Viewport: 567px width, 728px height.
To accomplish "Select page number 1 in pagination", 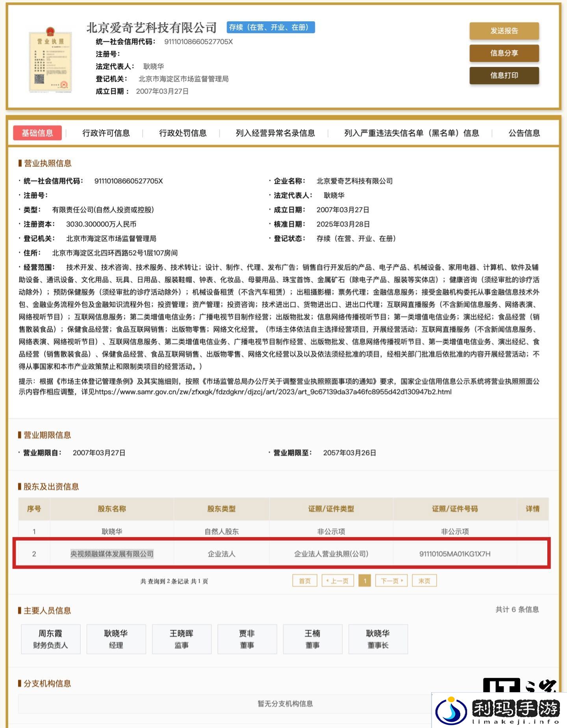I will click(x=365, y=581).
